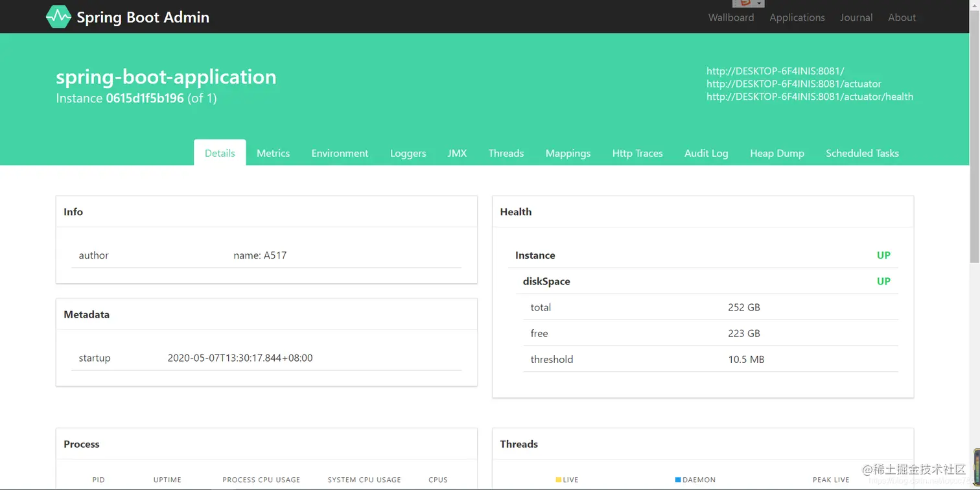Open the Mappings tab
Image resolution: width=980 pixels, height=490 pixels.
[568, 153]
